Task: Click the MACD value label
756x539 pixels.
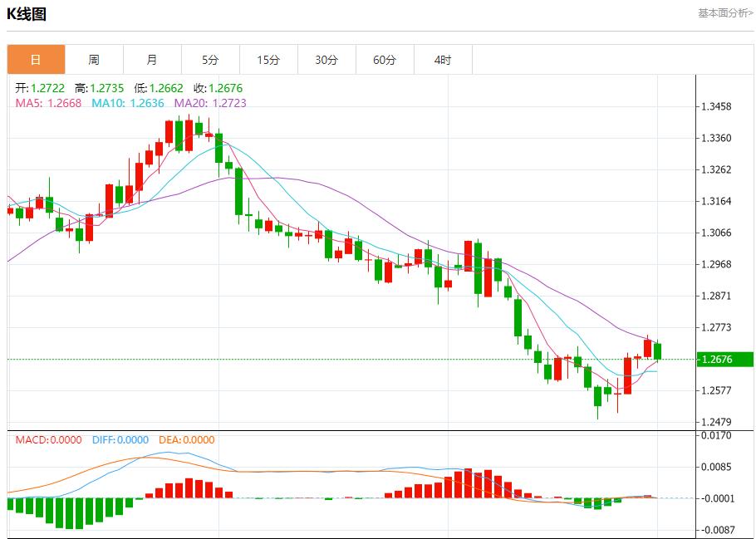Action: click(x=49, y=440)
